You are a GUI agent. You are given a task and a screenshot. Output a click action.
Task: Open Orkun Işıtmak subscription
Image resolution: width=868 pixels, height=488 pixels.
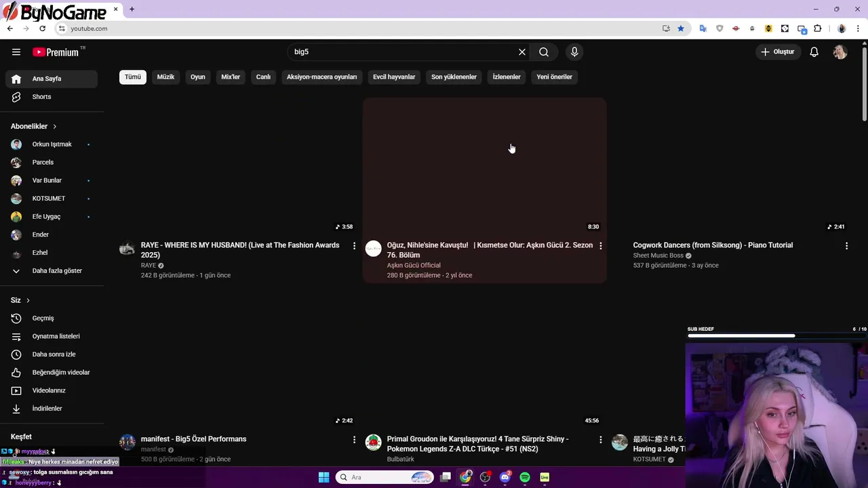(52, 144)
